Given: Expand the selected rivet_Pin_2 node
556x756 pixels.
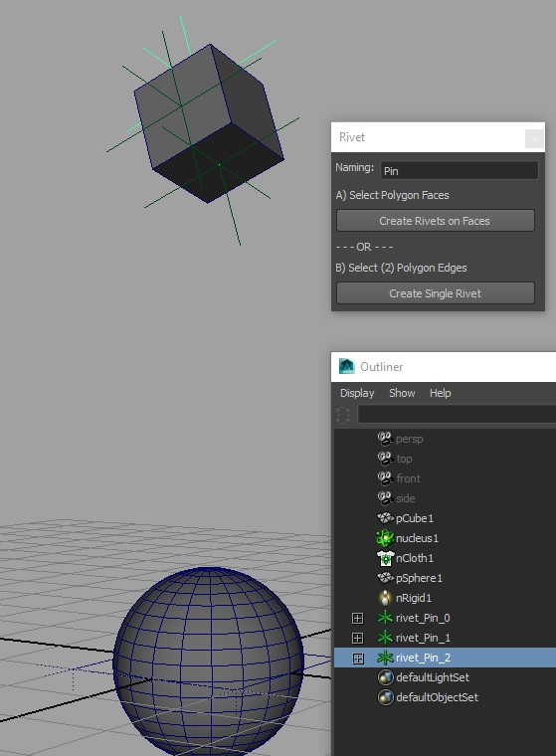Looking at the screenshot, I should point(357,659).
